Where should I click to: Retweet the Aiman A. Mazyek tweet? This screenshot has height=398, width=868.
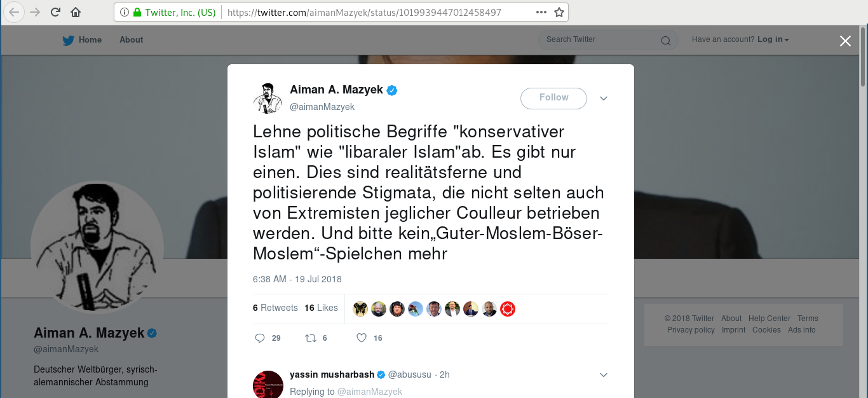coord(311,338)
